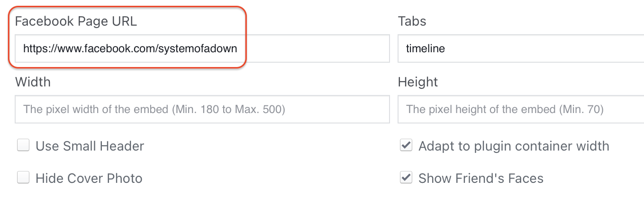
Task: Click the word "timeline" in Tabs field
Action: 426,48
